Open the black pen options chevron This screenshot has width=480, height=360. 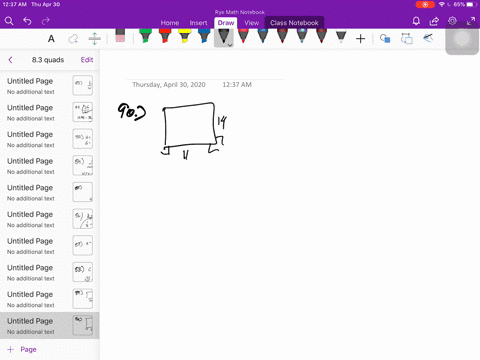point(230,45)
